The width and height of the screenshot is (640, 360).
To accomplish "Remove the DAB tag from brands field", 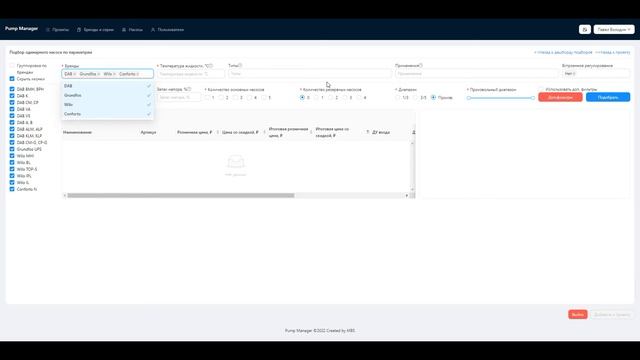I will [75, 74].
